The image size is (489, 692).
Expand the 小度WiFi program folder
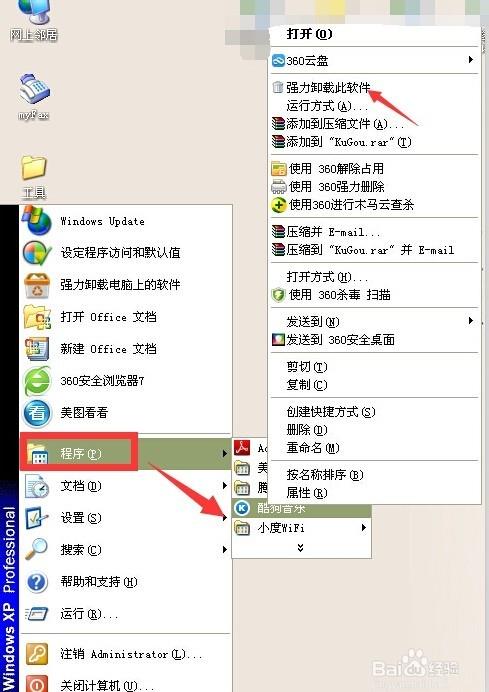pyautogui.click(x=301, y=527)
